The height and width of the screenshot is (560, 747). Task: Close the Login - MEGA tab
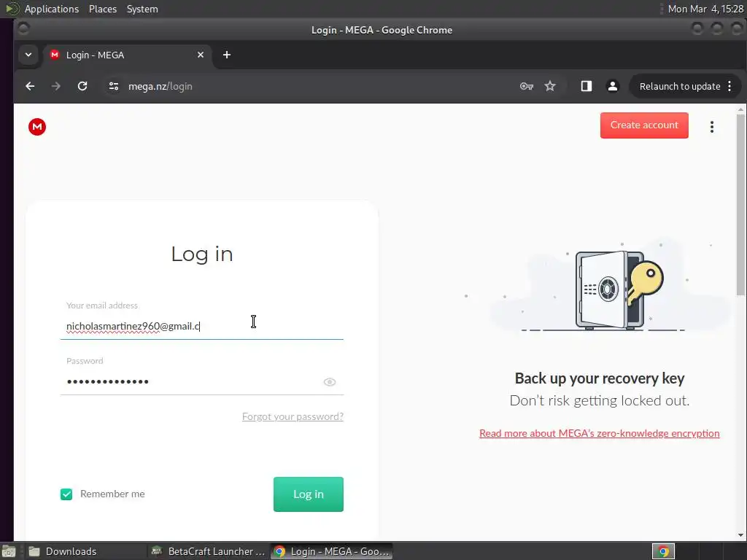click(x=201, y=55)
